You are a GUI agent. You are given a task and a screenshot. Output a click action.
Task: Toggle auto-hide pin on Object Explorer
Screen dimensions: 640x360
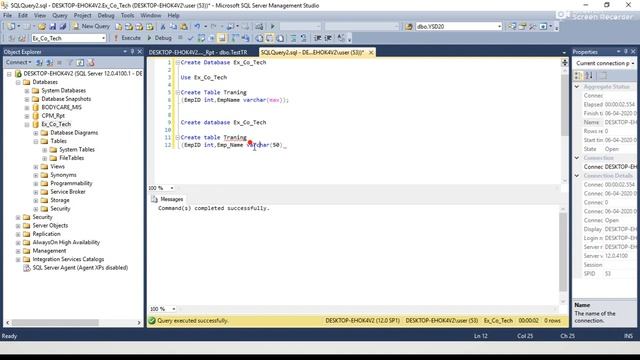click(x=132, y=52)
